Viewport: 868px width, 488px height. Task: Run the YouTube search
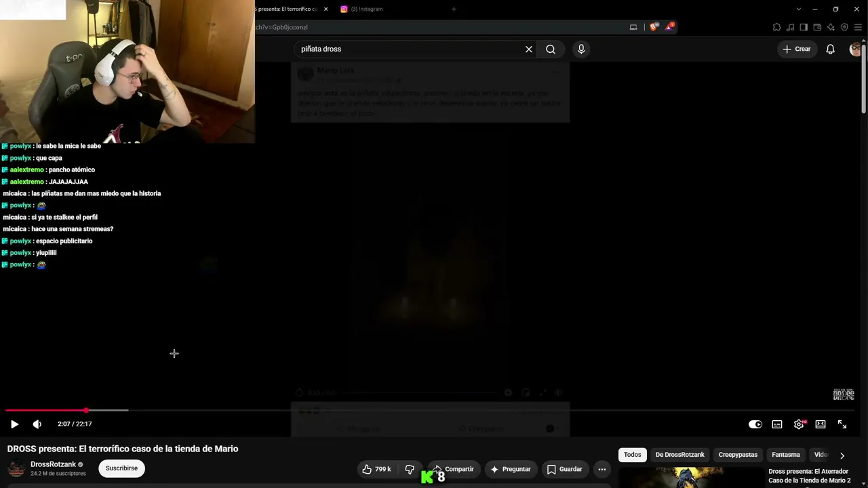coord(551,49)
